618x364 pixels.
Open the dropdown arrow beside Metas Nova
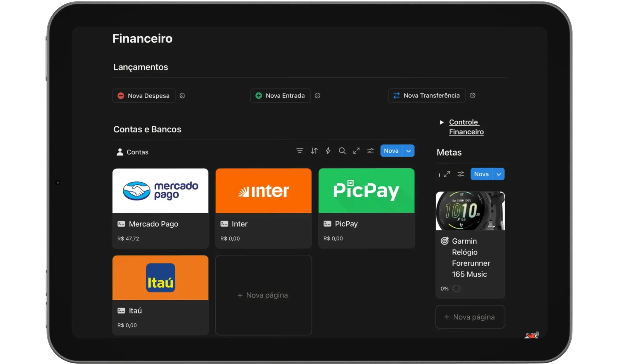(499, 174)
